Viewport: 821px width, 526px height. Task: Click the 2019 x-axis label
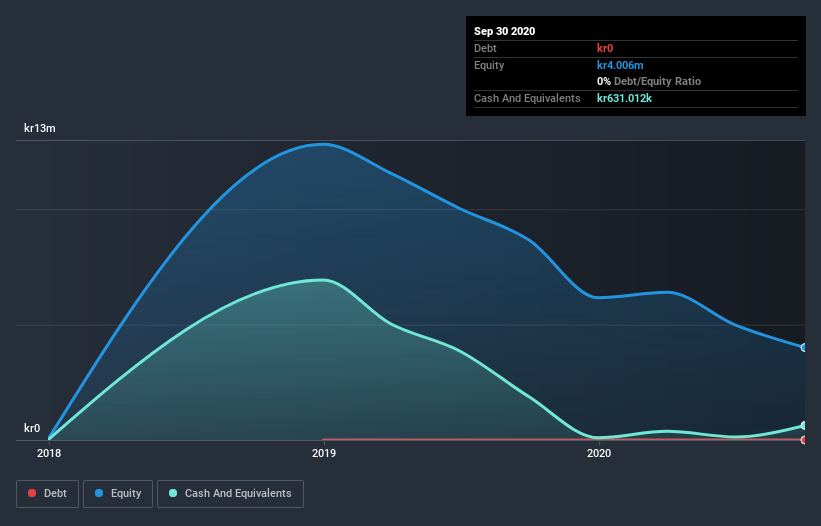click(324, 453)
